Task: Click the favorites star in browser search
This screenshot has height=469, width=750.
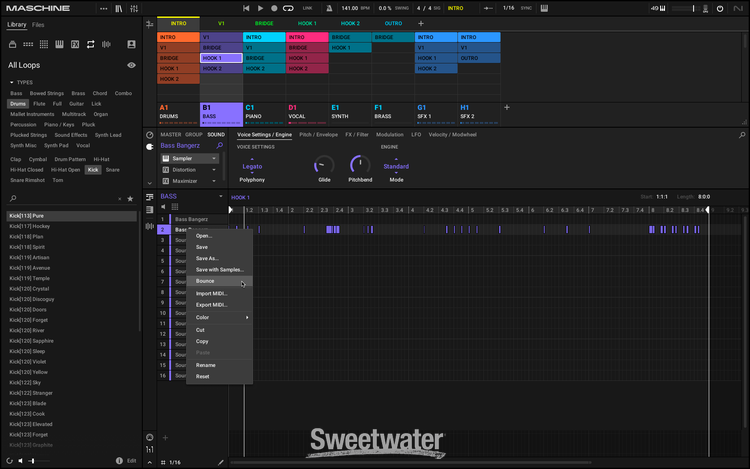Action: 129,199
